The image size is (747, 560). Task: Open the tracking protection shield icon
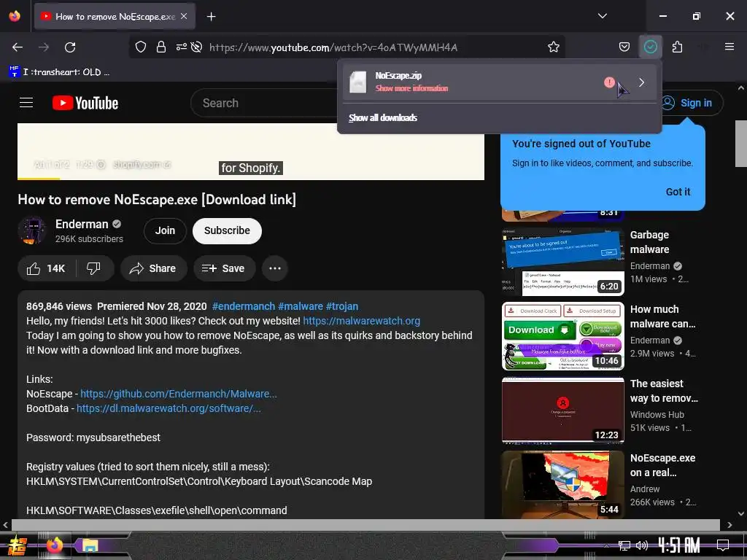(141, 47)
